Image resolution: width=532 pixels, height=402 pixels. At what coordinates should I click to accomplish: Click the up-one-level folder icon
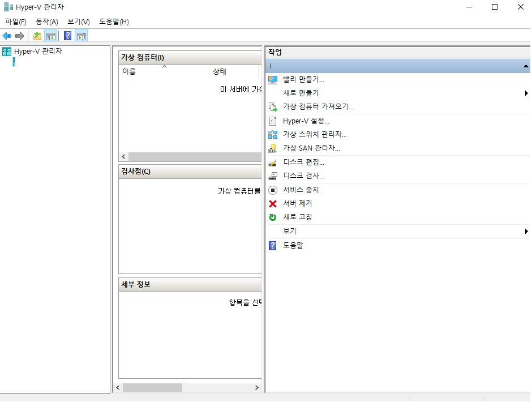(37, 36)
